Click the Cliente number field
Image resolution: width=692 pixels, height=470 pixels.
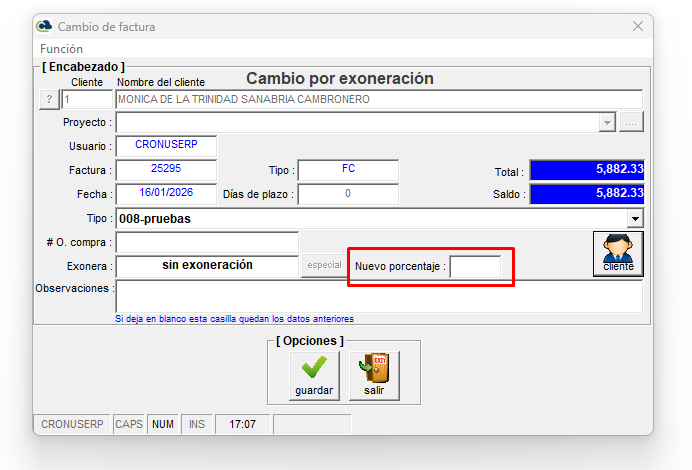pos(87,99)
